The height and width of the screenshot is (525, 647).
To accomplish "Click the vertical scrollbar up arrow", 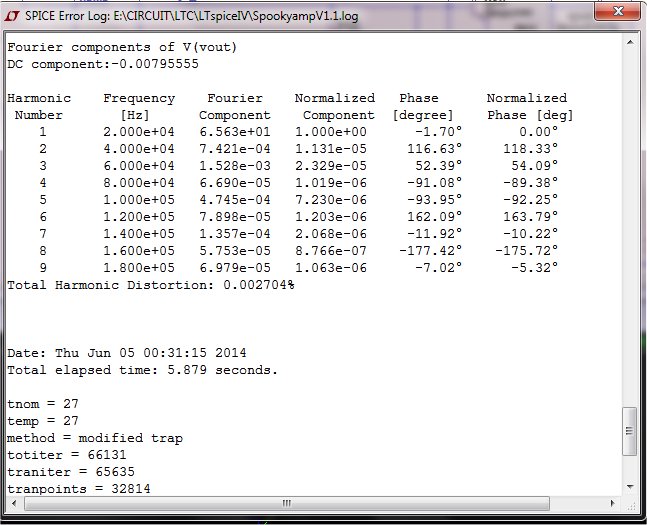I will [x=630, y=42].
